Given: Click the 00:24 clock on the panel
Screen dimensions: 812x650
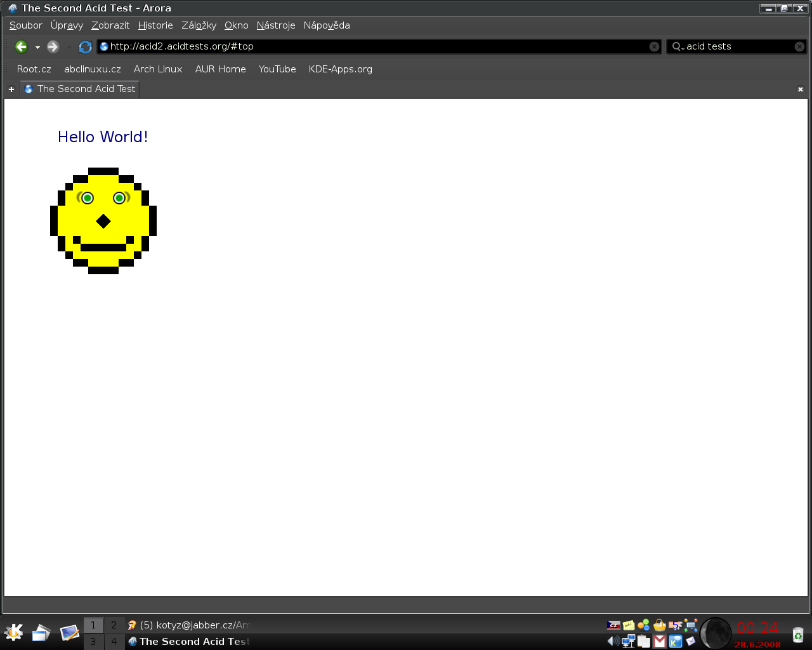Looking at the screenshot, I should (757, 628).
